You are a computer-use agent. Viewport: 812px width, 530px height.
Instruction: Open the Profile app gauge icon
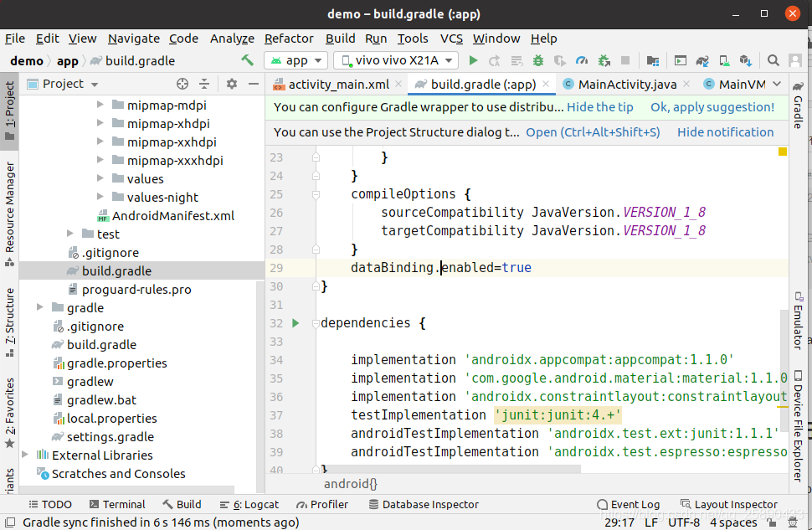point(582,60)
